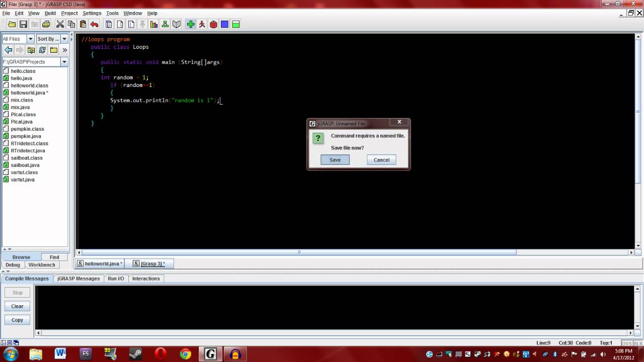The width and height of the screenshot is (644, 362).
Task: Select the helloworld.java * editor tab
Action: (100, 263)
